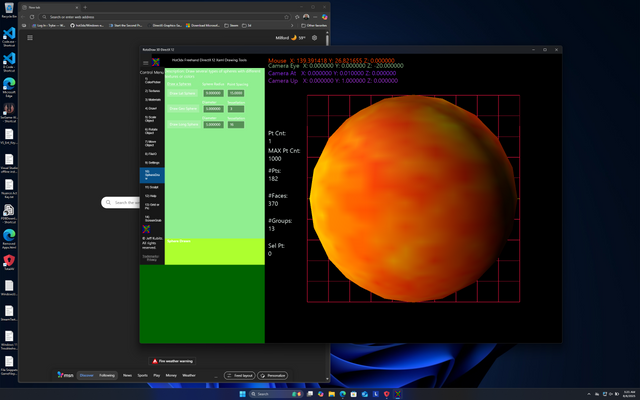This screenshot has width=640, height=400.
Task: Expand the bookmarks bar overflow chevron
Action: coord(292,25)
